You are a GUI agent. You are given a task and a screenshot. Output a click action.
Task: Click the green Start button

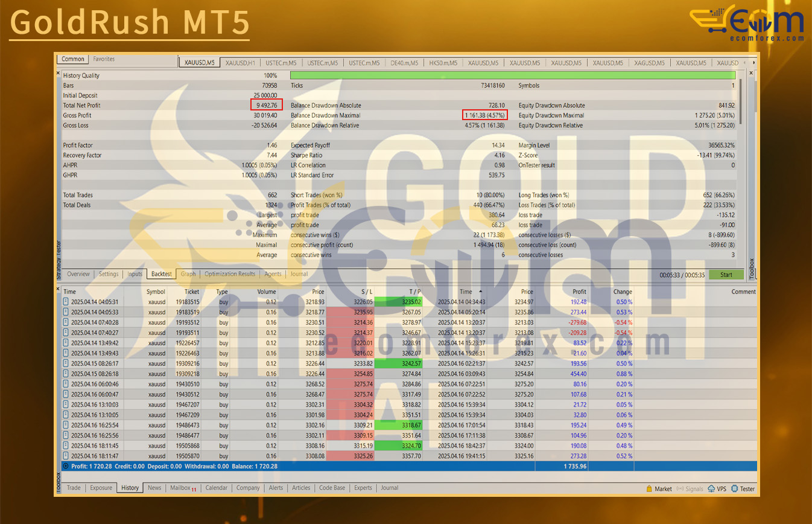click(726, 275)
